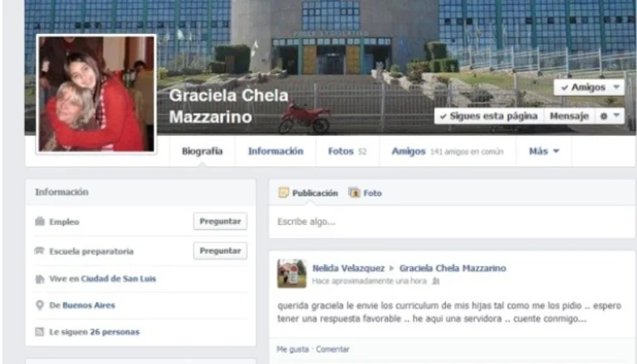Click the Empleo briefcase icon
This screenshot has height=364, width=637.
[40, 222]
